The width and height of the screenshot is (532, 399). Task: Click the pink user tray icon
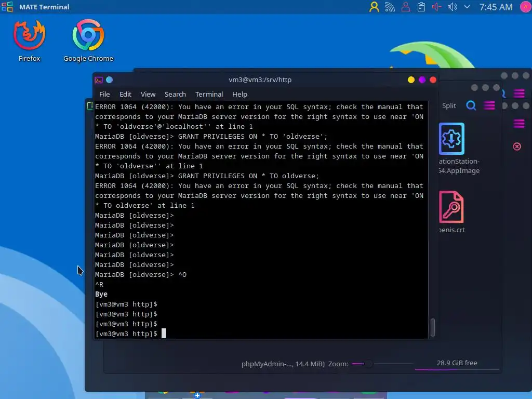pyautogui.click(x=405, y=7)
